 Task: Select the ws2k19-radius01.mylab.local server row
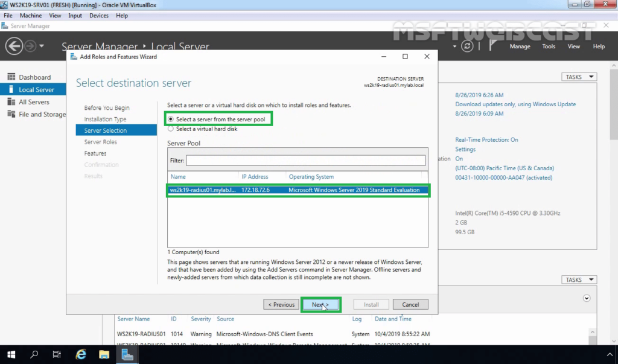coord(298,190)
